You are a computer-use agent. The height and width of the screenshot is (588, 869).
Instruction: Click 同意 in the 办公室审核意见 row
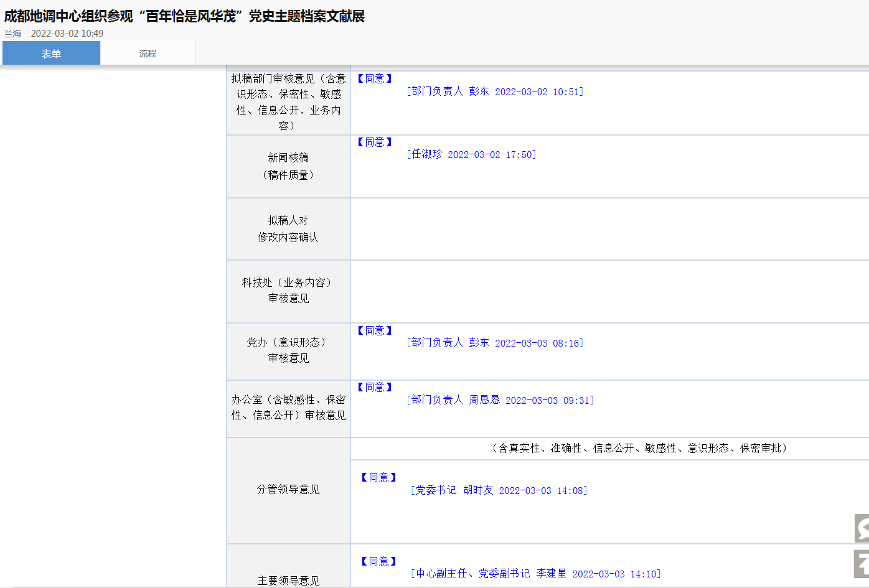click(375, 387)
